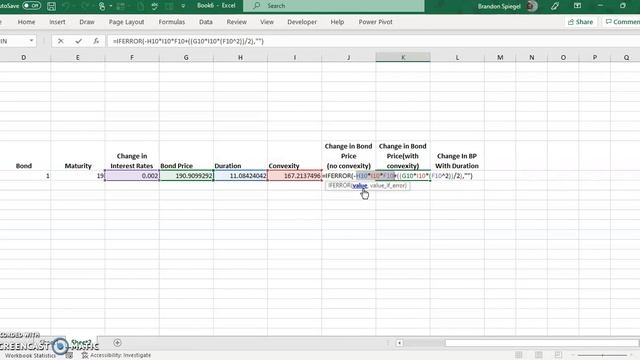Click Workbook Statistics in status bar

coord(30,356)
